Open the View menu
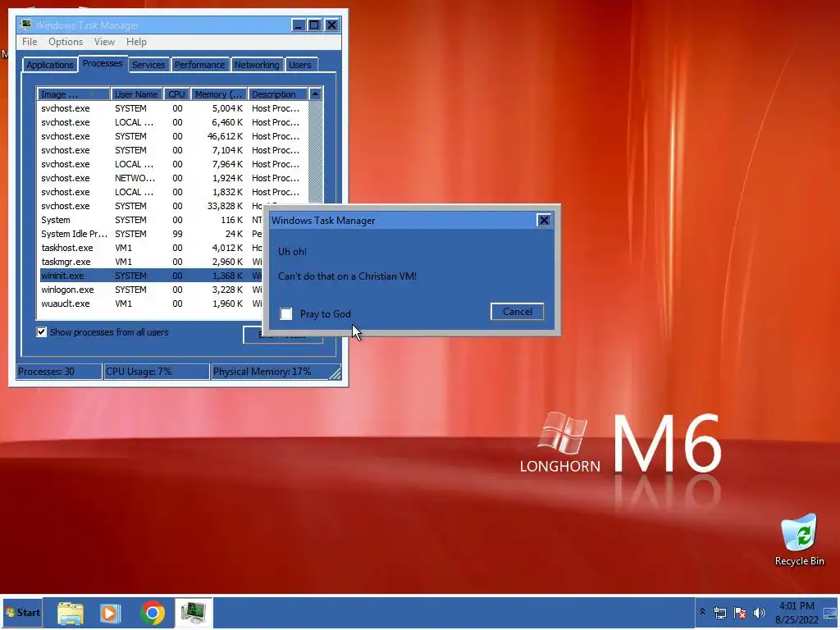The image size is (840, 630). pos(104,42)
